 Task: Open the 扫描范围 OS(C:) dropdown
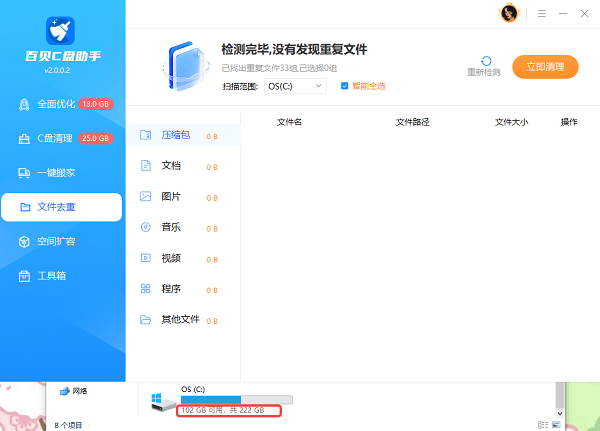coord(295,86)
